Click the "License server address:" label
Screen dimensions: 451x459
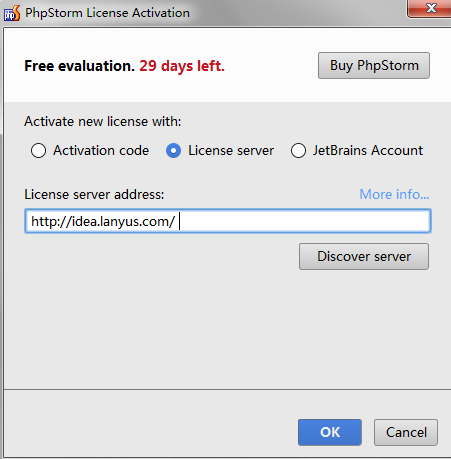coord(94,194)
